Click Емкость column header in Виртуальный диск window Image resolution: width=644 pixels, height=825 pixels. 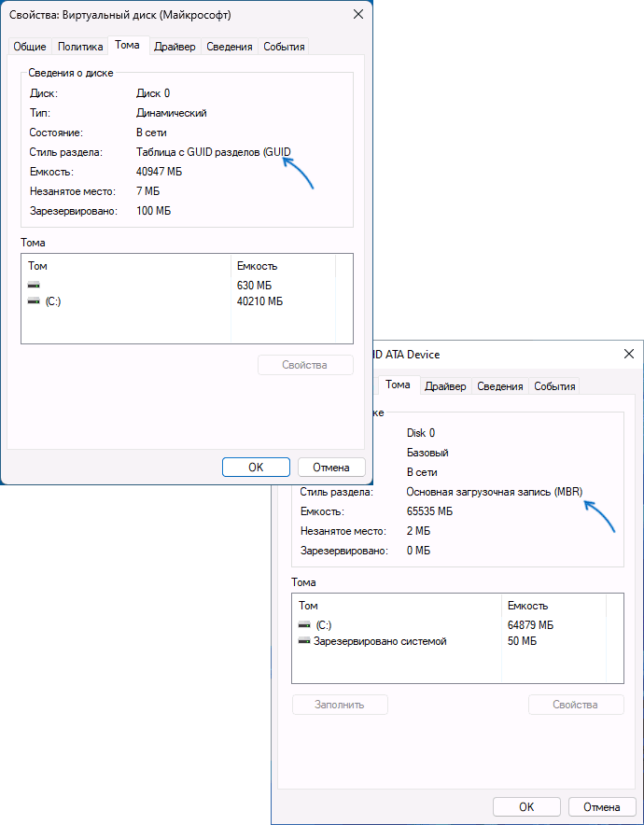pyautogui.click(x=283, y=266)
